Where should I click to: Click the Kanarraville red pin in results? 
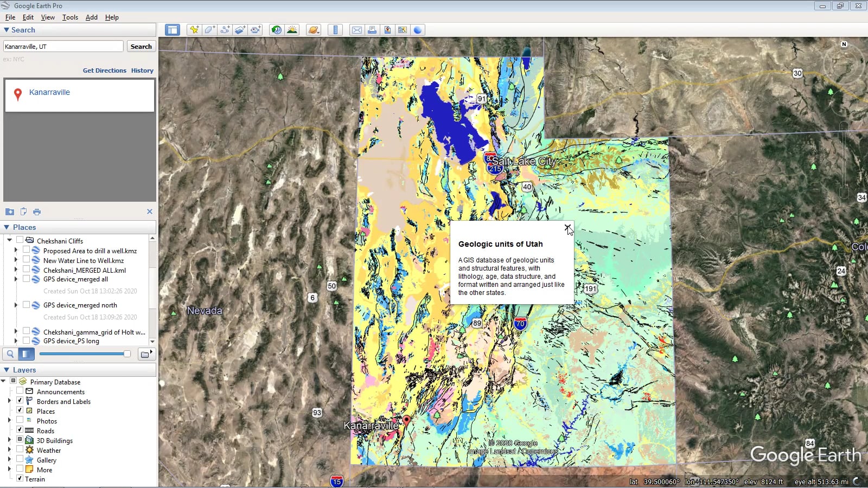pyautogui.click(x=18, y=94)
